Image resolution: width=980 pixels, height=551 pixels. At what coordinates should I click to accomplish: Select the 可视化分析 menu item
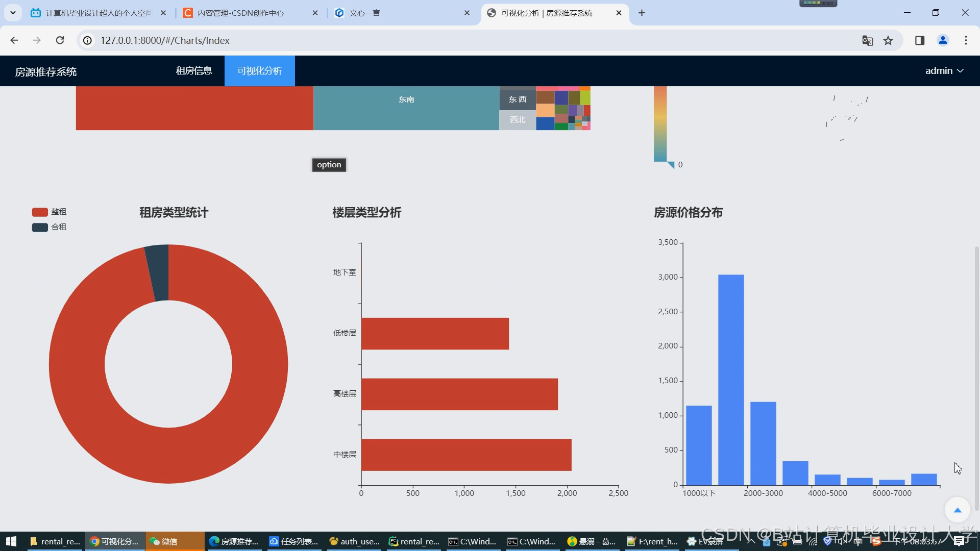click(259, 71)
